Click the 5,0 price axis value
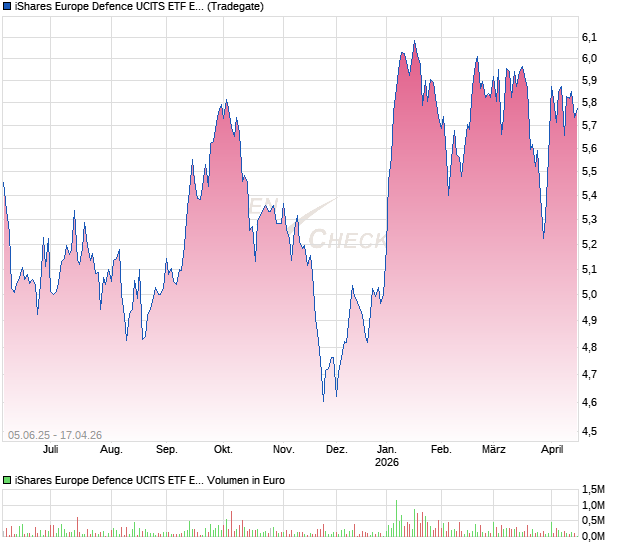This screenshot has width=620, height=546. [589, 295]
